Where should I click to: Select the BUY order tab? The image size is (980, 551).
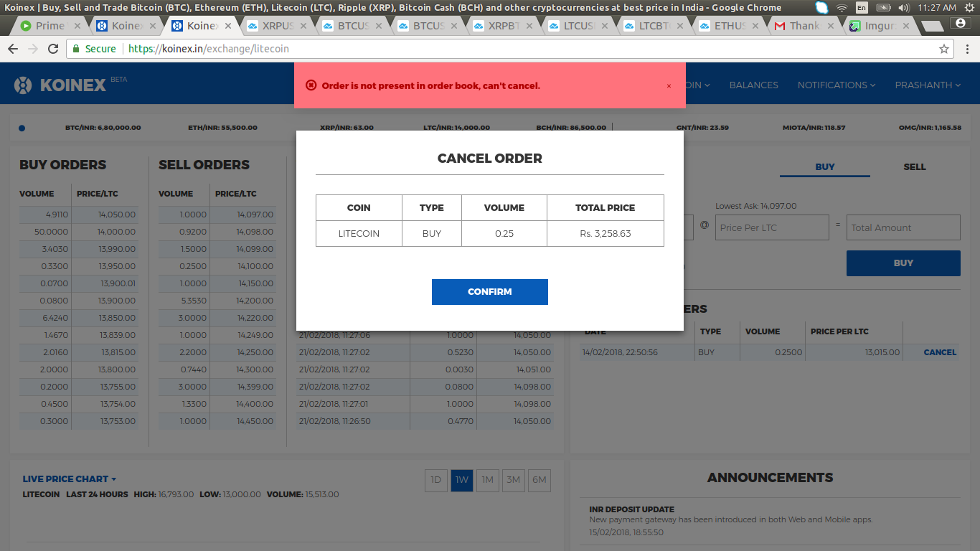(x=825, y=166)
